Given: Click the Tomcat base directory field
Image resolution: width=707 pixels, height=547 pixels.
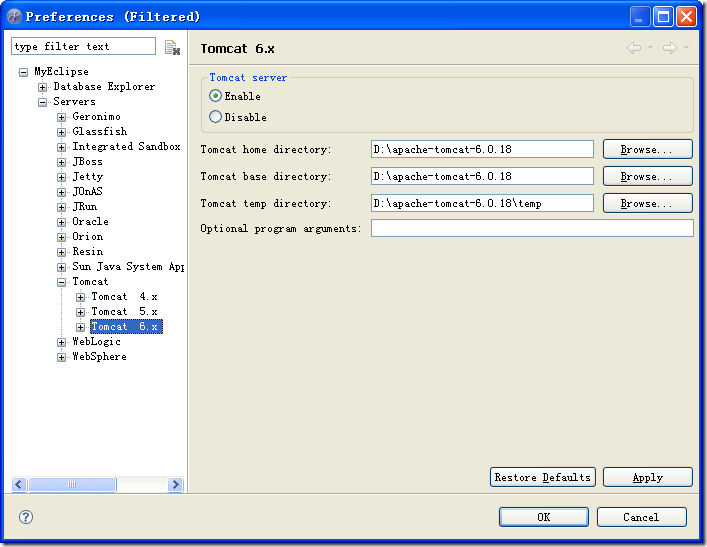Looking at the screenshot, I should coord(482,176).
